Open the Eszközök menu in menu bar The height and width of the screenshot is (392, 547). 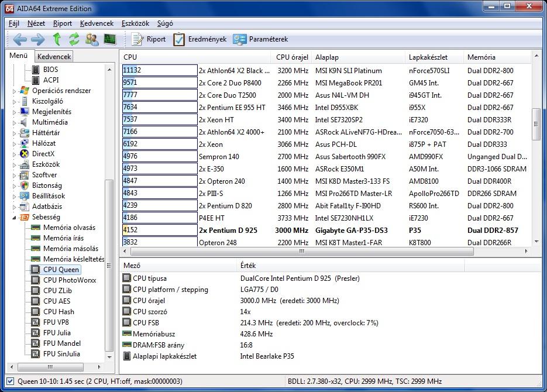[x=135, y=23]
